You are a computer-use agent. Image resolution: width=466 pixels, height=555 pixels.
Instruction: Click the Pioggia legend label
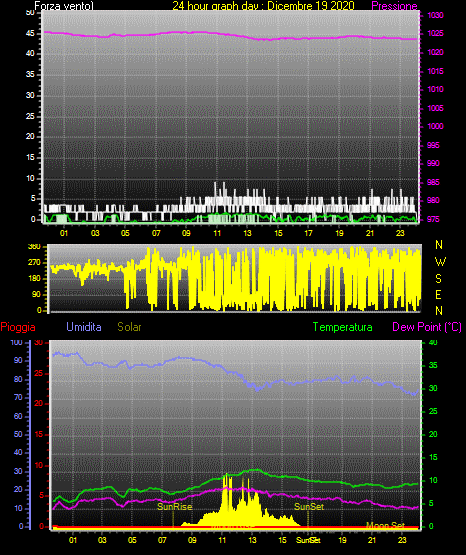tap(18, 327)
